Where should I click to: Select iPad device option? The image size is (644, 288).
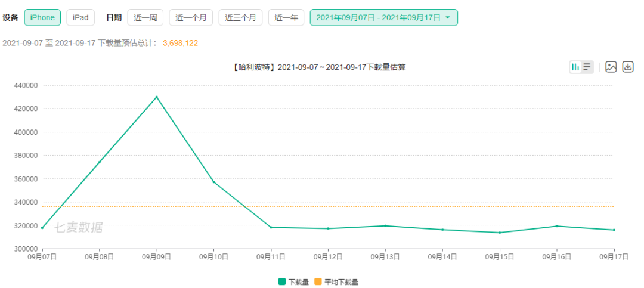pyautogui.click(x=80, y=18)
